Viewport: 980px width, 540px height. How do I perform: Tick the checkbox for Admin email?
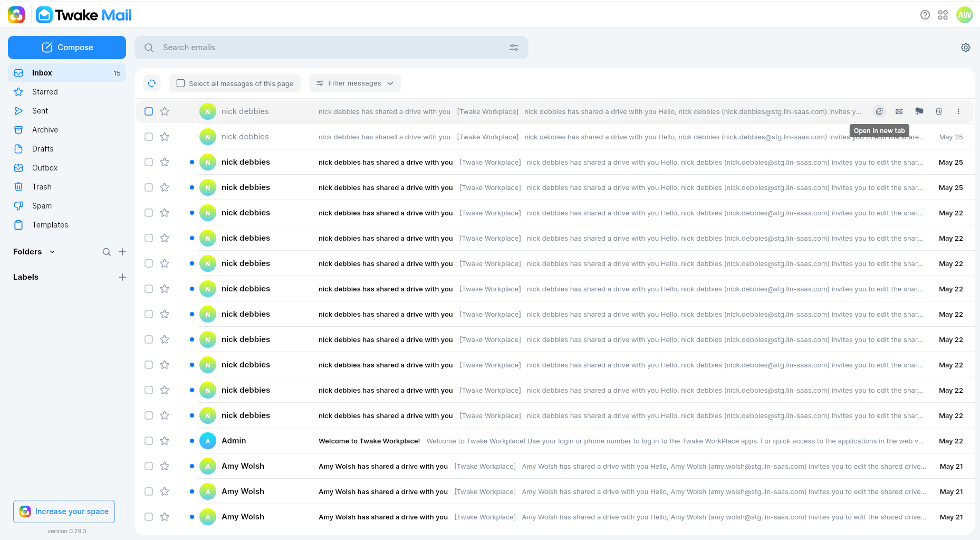pyautogui.click(x=149, y=441)
